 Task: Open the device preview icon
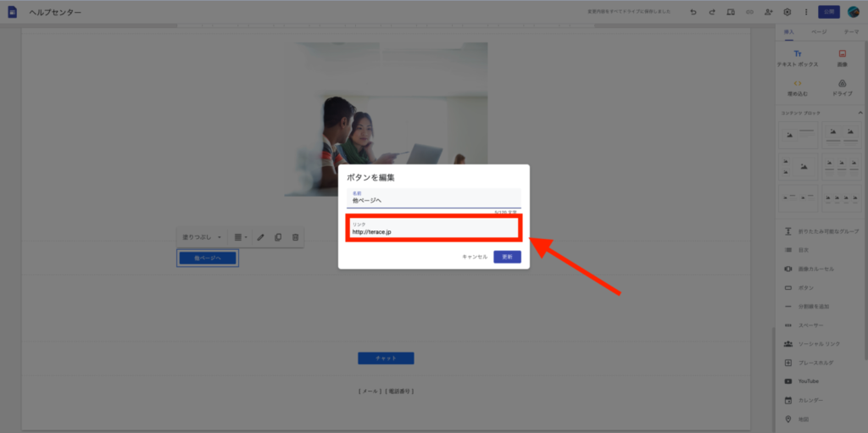(731, 12)
